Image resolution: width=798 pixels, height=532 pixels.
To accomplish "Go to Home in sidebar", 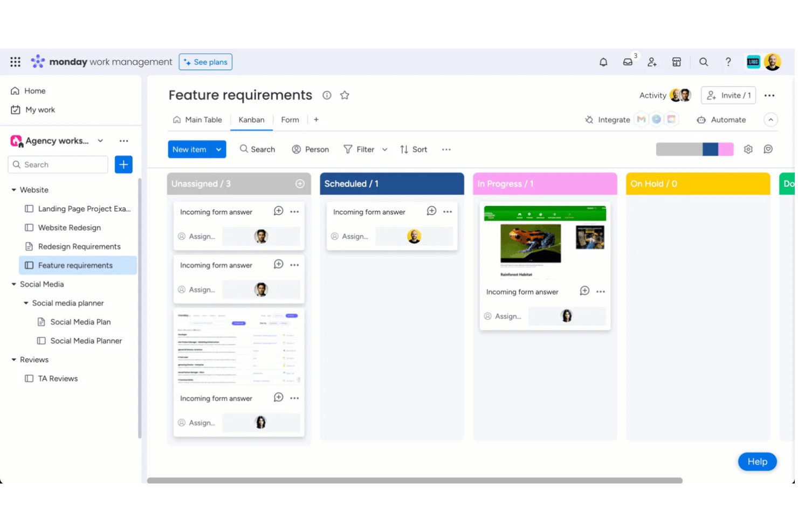I will (28, 91).
